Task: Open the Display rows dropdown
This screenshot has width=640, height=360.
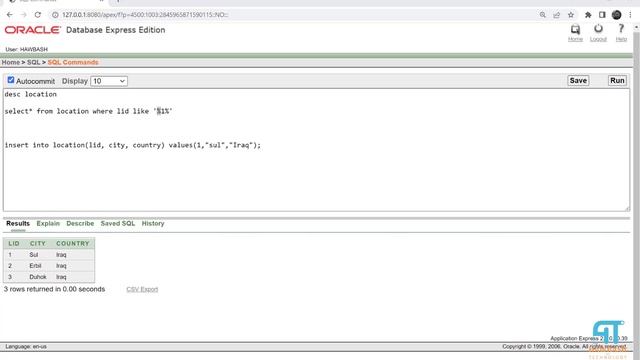Action: point(109,81)
